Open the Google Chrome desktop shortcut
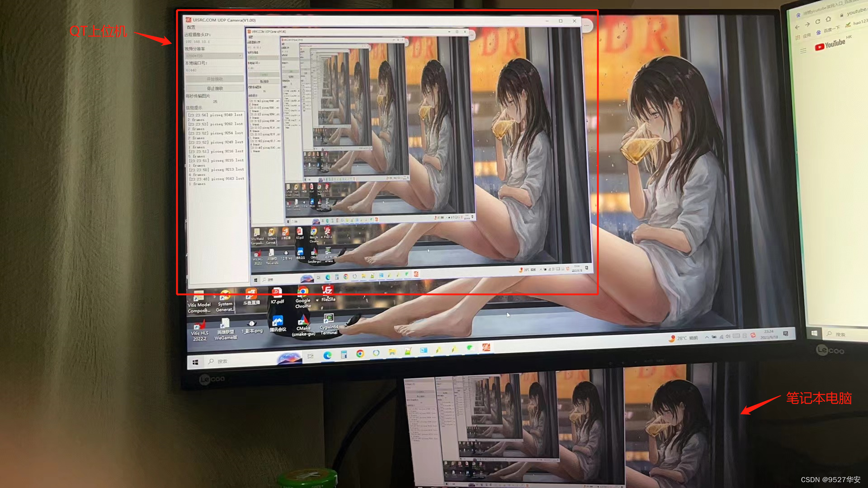868x488 pixels. (303, 297)
